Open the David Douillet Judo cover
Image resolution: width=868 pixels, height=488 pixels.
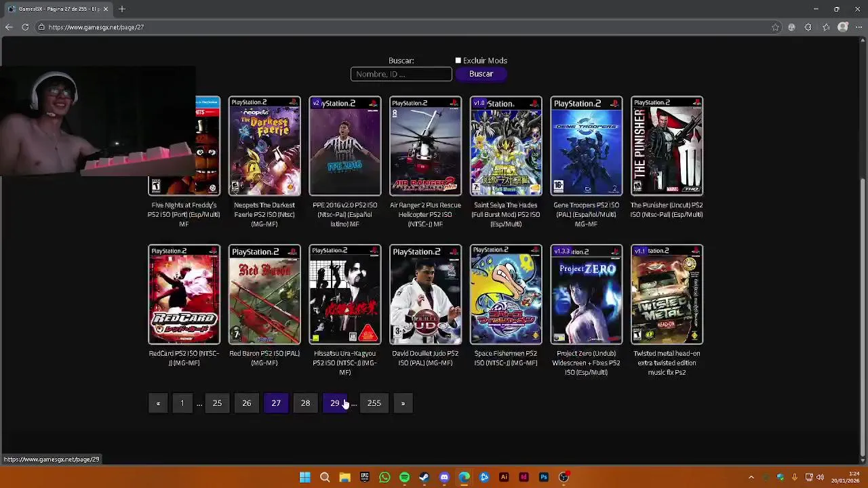click(x=425, y=294)
